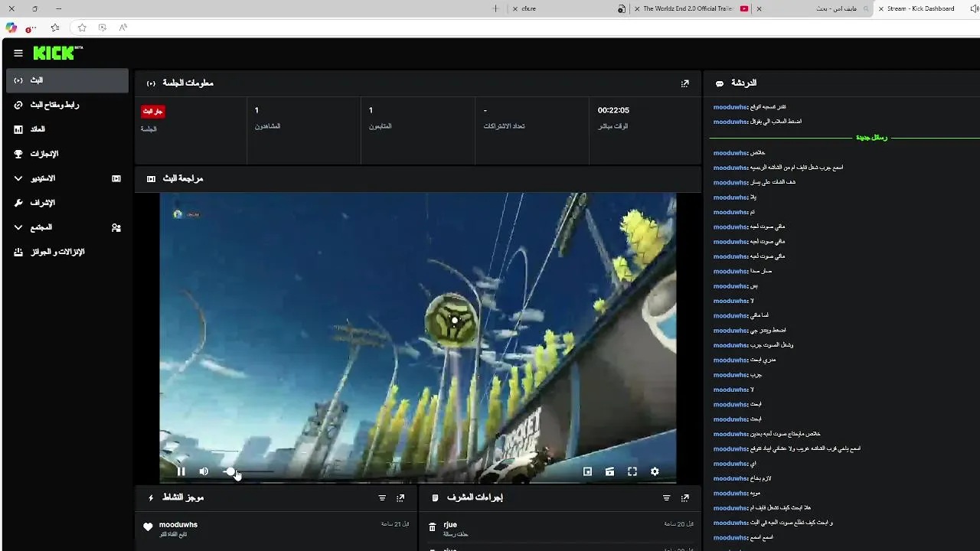
Task: Click rjue in moderator actions
Action: tap(450, 524)
